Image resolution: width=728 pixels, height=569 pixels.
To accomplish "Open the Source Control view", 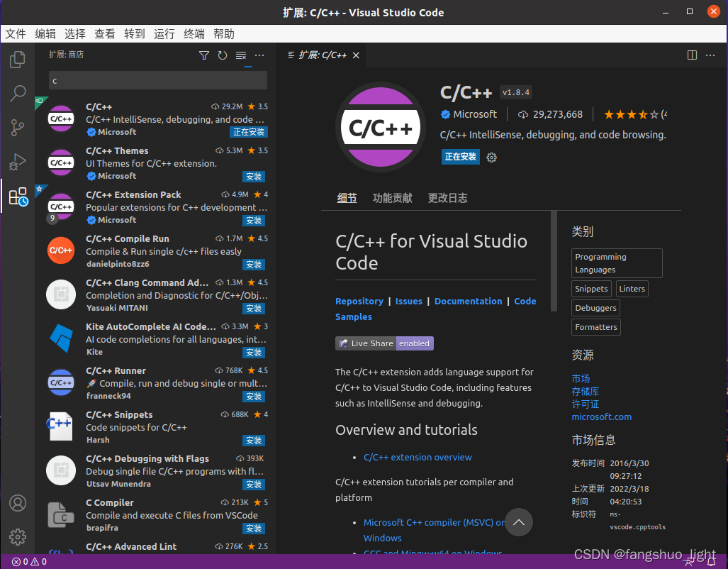I will tap(18, 128).
